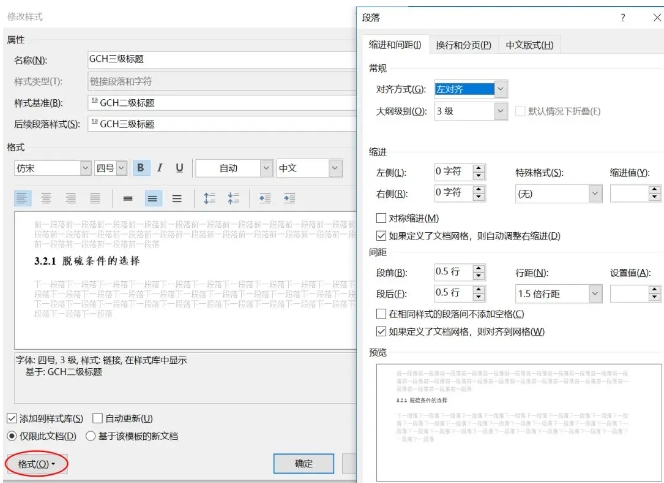Viewport: 664px width, 483px height.
Task: Decrease left indent 左侧 value
Action: point(479,176)
